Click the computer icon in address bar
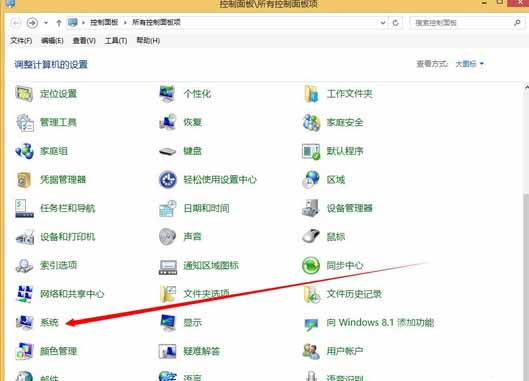This screenshot has width=529, height=381. (x=73, y=23)
